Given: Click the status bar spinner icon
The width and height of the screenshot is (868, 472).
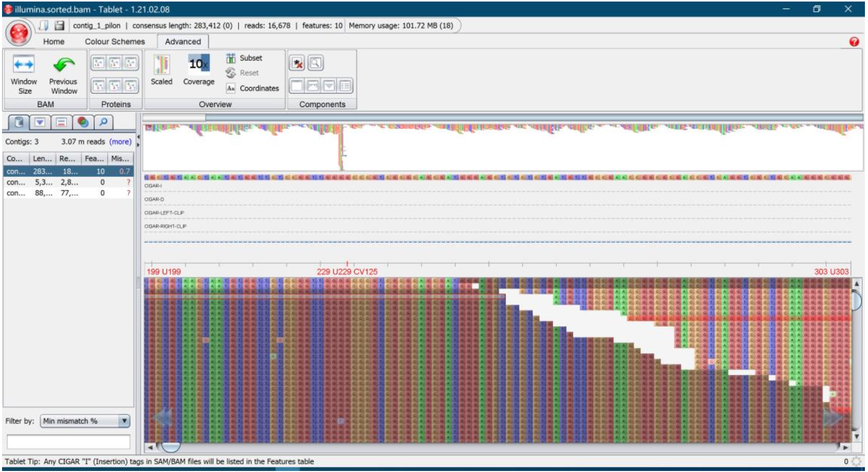Looking at the screenshot, I should pyautogui.click(x=856, y=462).
